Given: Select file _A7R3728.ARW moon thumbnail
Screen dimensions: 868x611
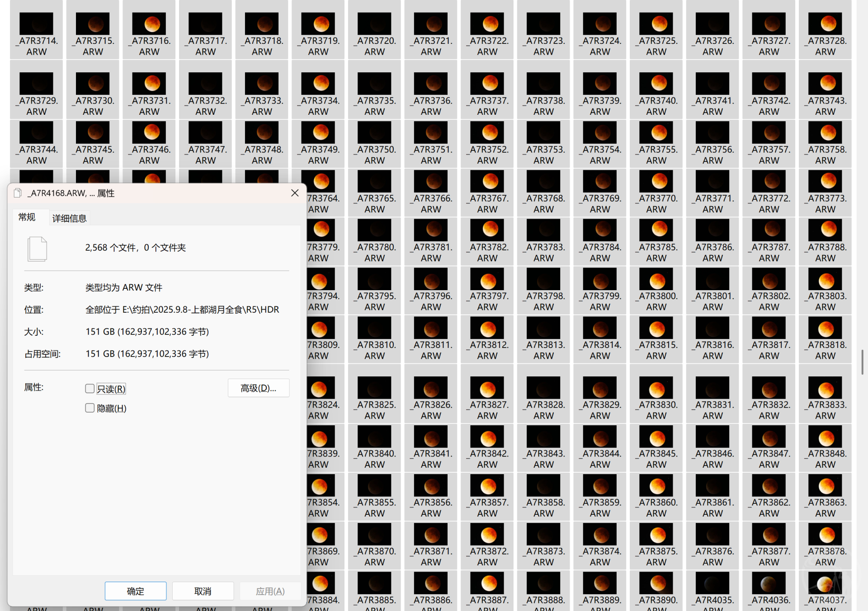Looking at the screenshot, I should (825, 23).
